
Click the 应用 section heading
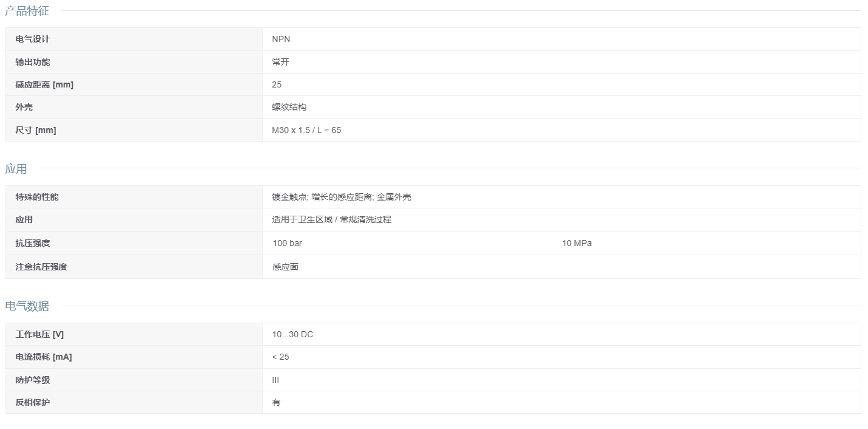pyautogui.click(x=16, y=169)
